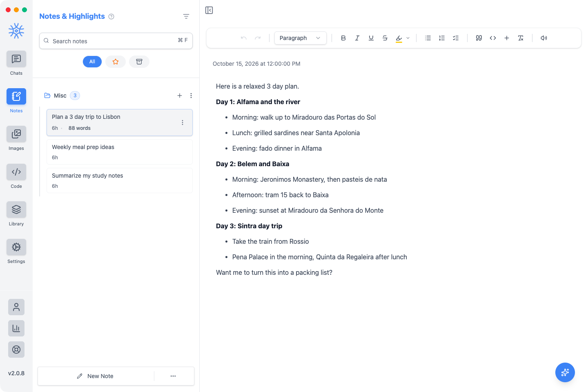This screenshot has height=392, width=588.
Task: Open highlight color dropdown arrow
Action: pyautogui.click(x=408, y=38)
